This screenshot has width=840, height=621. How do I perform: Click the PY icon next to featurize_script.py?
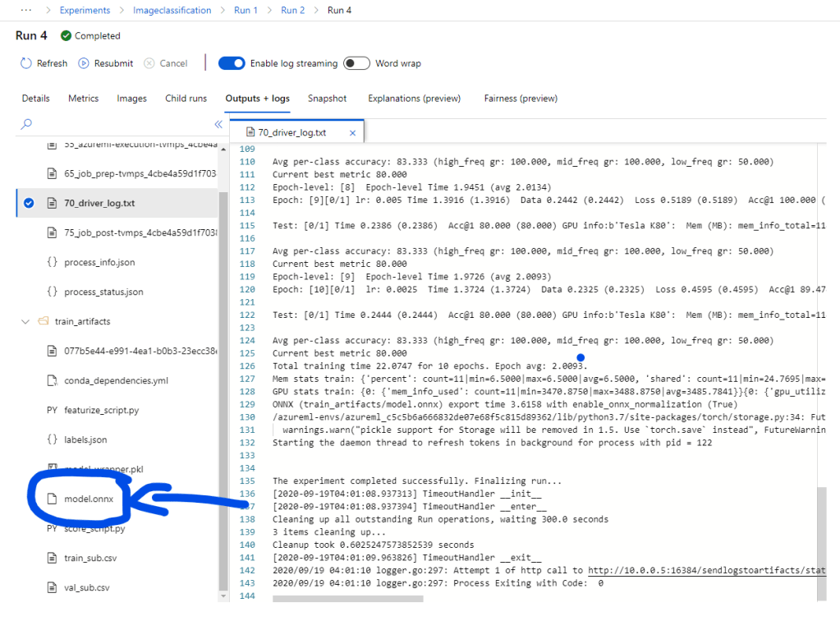pyautogui.click(x=53, y=410)
